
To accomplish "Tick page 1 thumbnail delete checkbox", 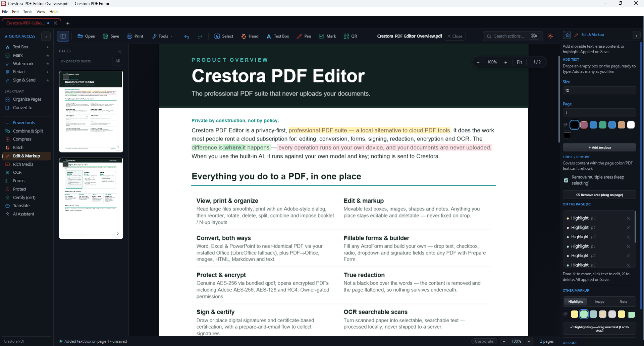I will point(66,77).
